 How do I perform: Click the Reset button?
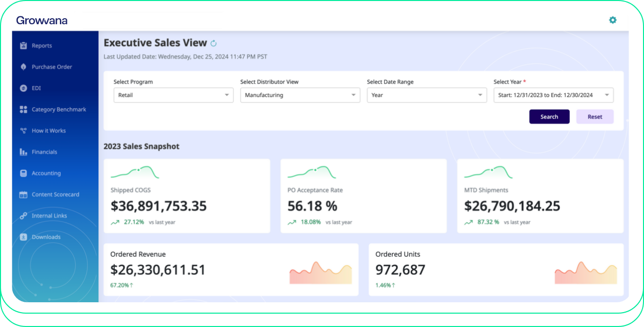[x=594, y=116]
